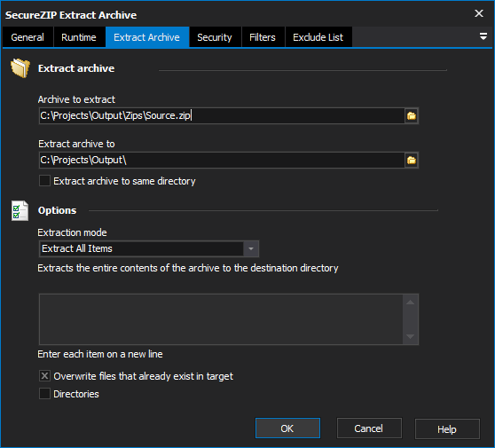Image resolution: width=495 pixels, height=448 pixels.
Task: Open the Runtime tab
Action: tap(79, 37)
